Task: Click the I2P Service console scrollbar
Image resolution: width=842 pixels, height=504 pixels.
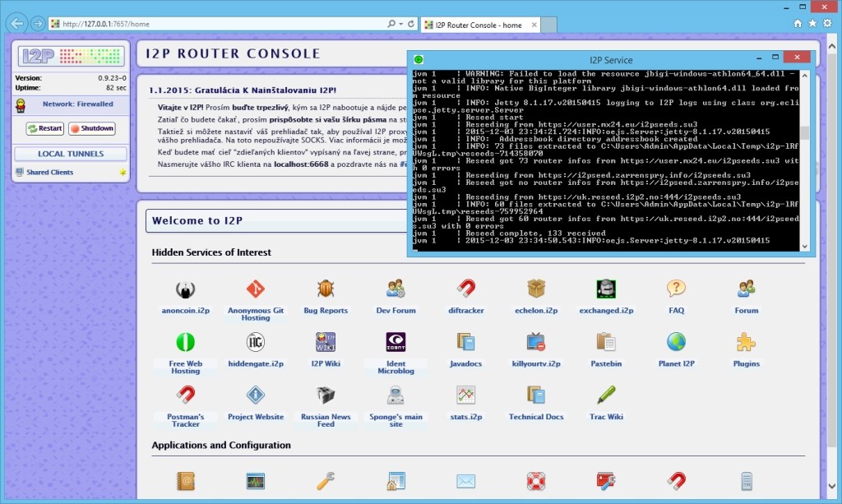Action: tap(806, 160)
